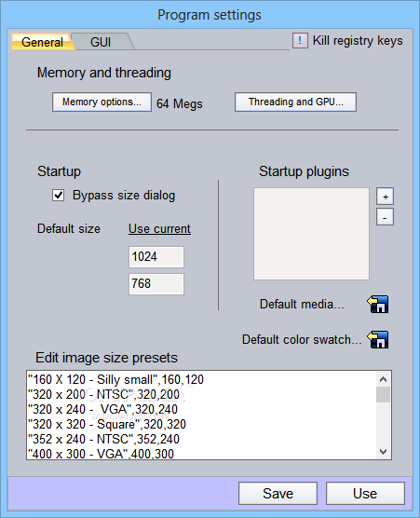Click the presets scrollbar thumb
420x518 pixels.
point(383,395)
